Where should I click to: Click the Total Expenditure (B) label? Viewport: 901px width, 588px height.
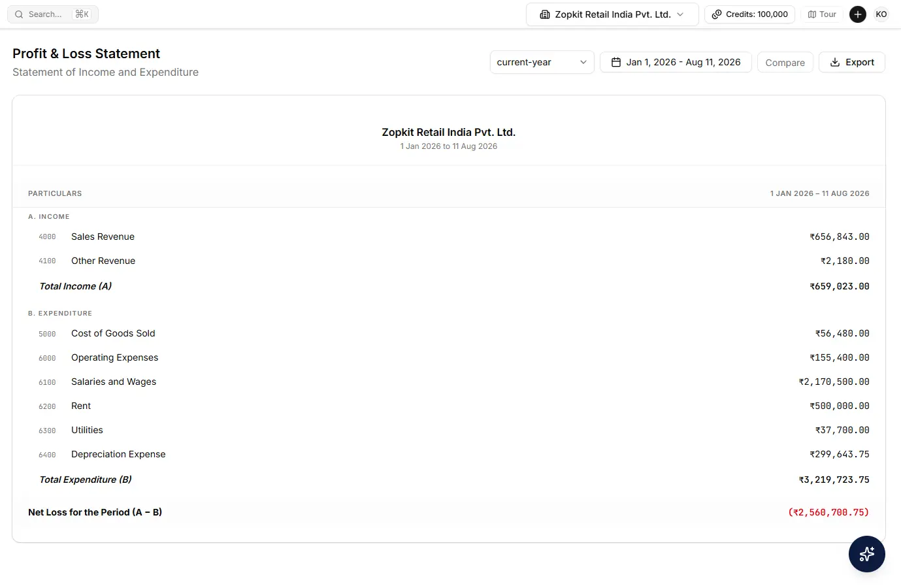point(86,480)
